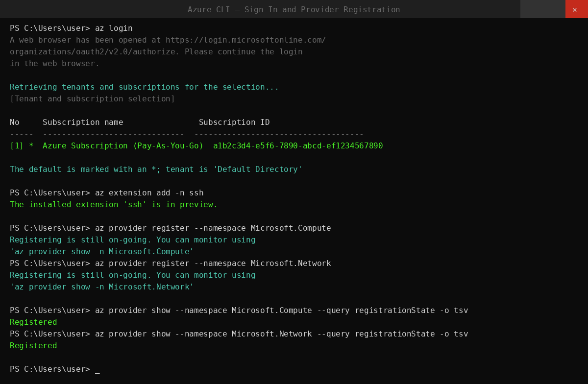Click the window title 'Azure CLI — Sign In and Provider Registration'
The image size is (588, 384).
click(x=294, y=10)
